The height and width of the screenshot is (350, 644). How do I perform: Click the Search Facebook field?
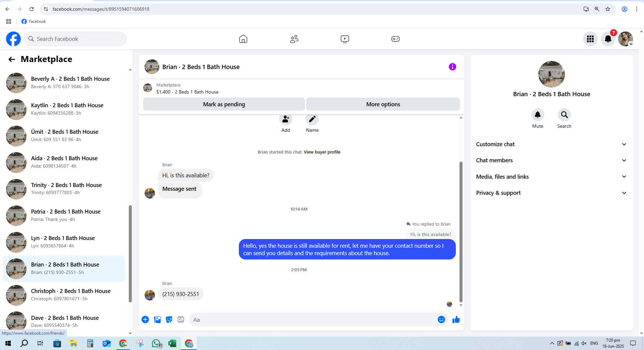(75, 39)
